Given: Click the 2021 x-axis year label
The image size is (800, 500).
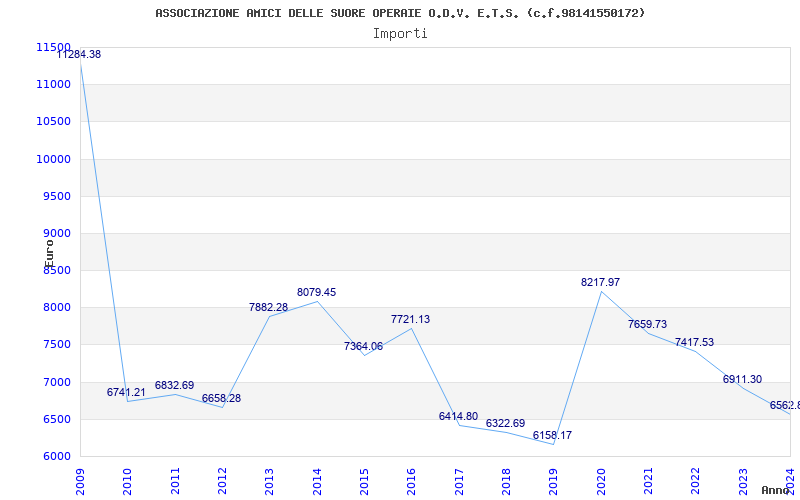Looking at the screenshot, I should pos(648,482).
